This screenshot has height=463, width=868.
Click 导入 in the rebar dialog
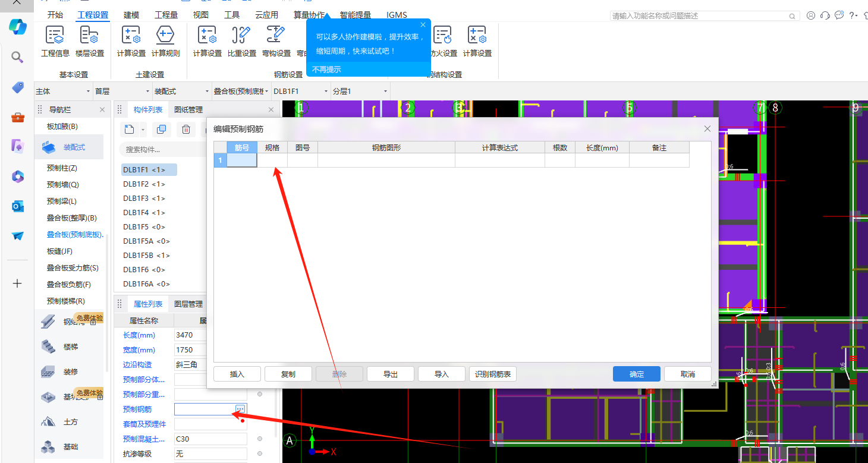pos(442,374)
